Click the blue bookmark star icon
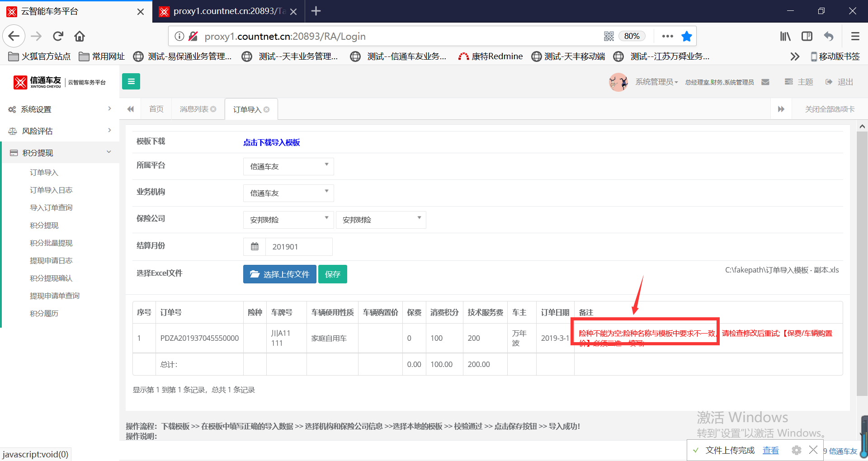868x461 pixels. (x=686, y=36)
